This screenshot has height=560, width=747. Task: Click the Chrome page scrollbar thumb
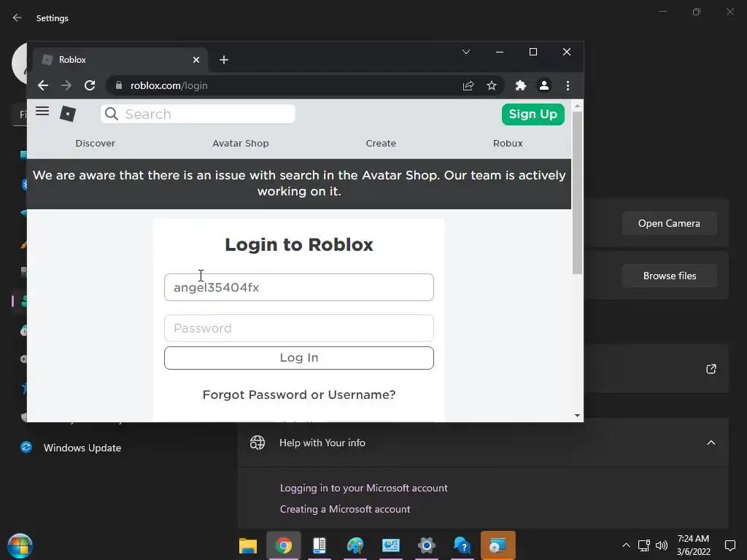(x=577, y=192)
